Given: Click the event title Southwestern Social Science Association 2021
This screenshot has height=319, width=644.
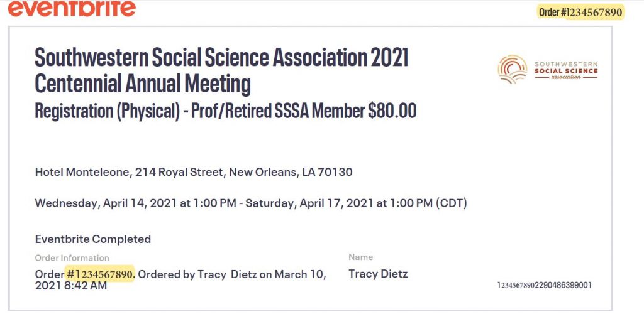Looking at the screenshot, I should click(x=222, y=58).
